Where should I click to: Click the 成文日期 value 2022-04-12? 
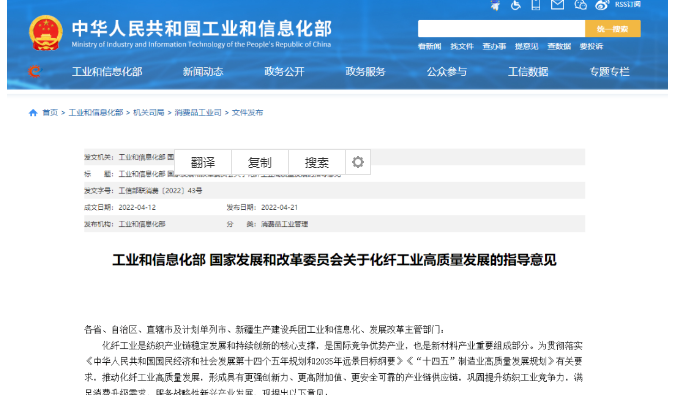(x=137, y=207)
